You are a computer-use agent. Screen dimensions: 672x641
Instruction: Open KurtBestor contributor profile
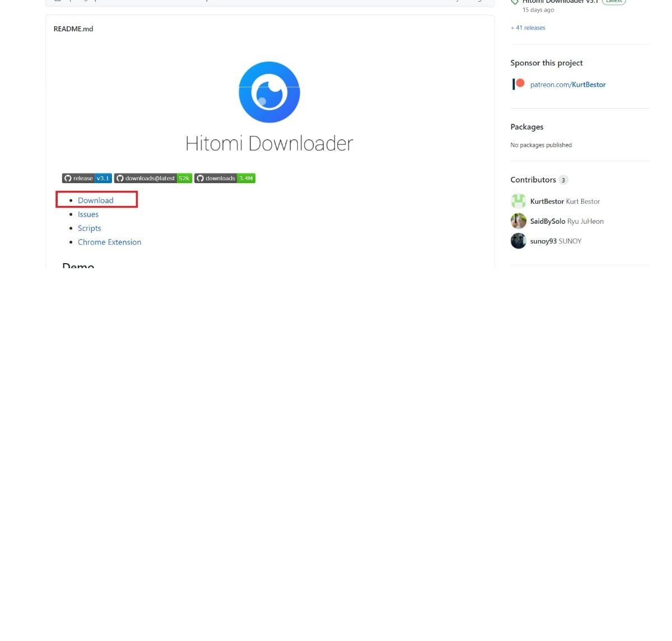click(547, 202)
